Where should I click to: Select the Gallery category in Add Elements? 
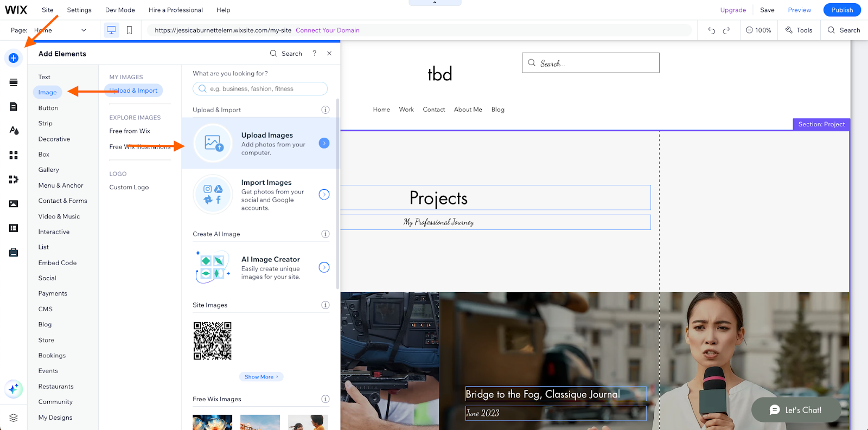48,170
